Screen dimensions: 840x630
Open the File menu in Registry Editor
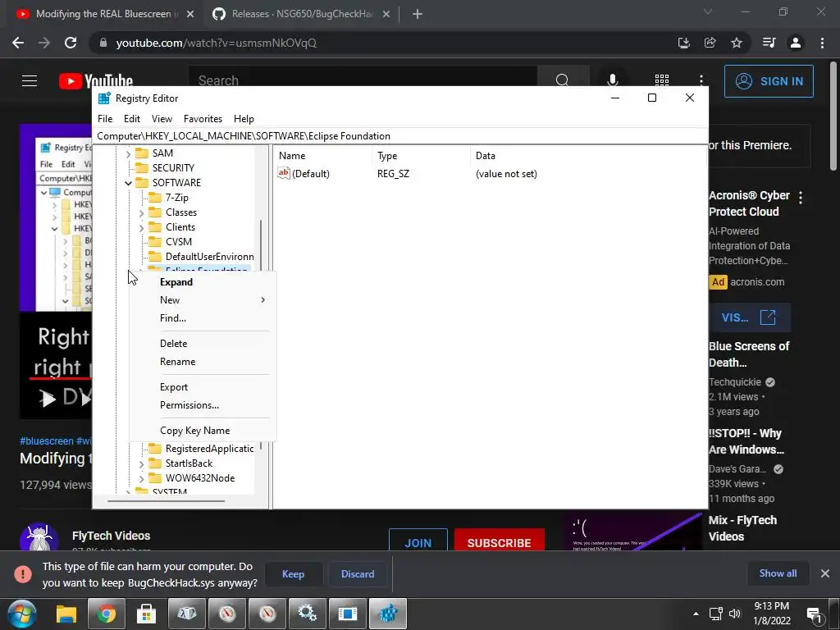(x=105, y=119)
